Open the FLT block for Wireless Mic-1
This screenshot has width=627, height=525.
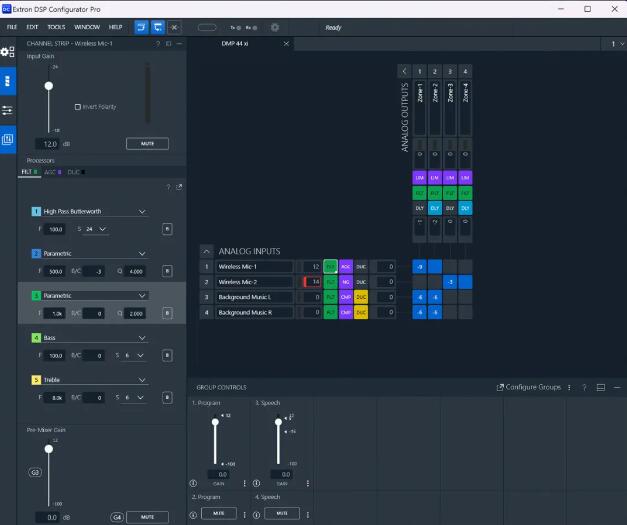coord(330,267)
